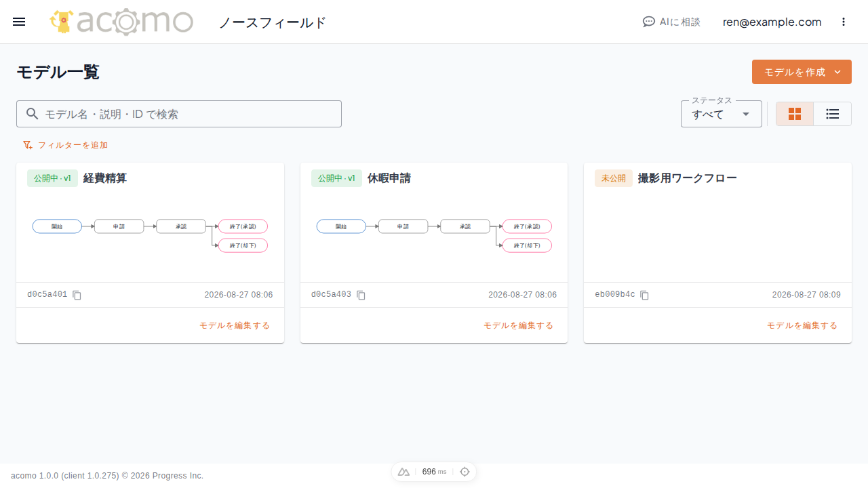Focus the model search field
Viewport: 868px width, 488px height.
coord(179,114)
